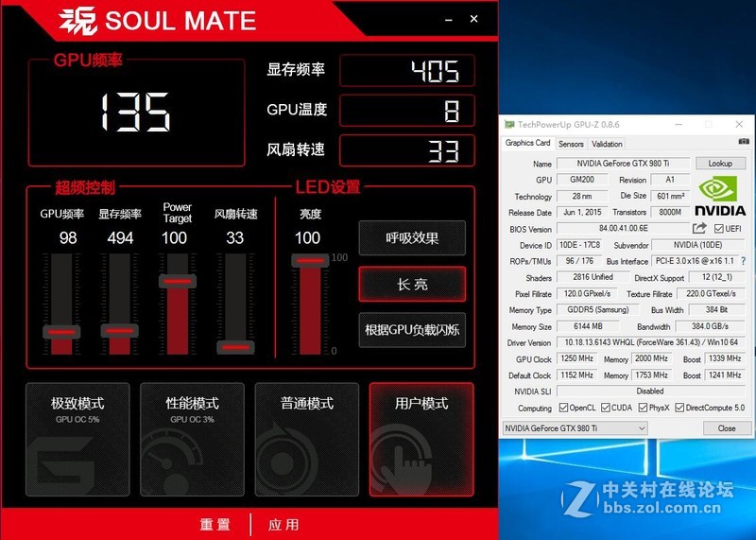Click GPU-Z Name field GTX 980 Ti
This screenshot has height=540, width=756.
click(623, 163)
